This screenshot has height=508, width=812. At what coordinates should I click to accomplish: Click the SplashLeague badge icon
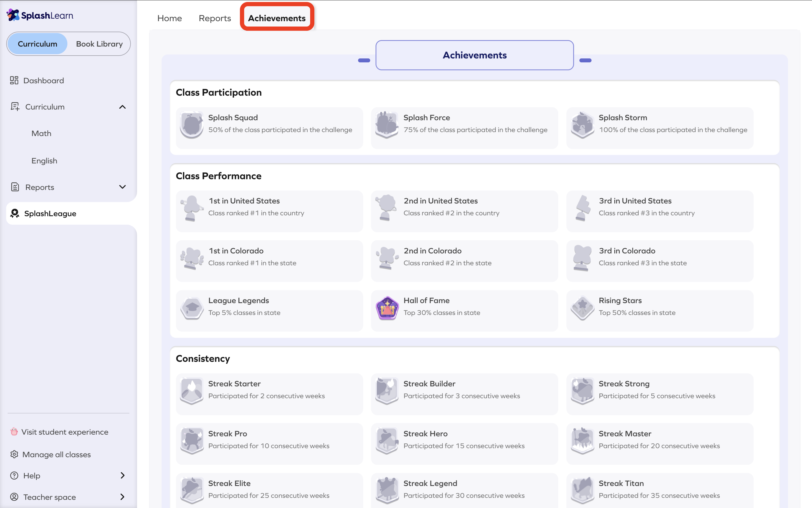click(x=15, y=213)
